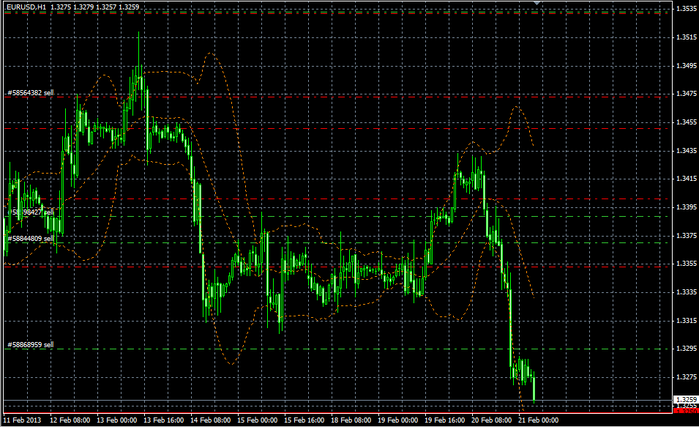The image size is (699, 427).
Task: Click the 18 Feb 08:00 time label
Action: click(x=351, y=420)
